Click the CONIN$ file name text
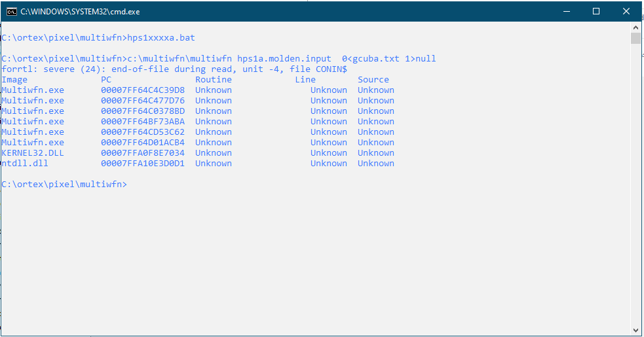644x337 pixels. [331, 69]
